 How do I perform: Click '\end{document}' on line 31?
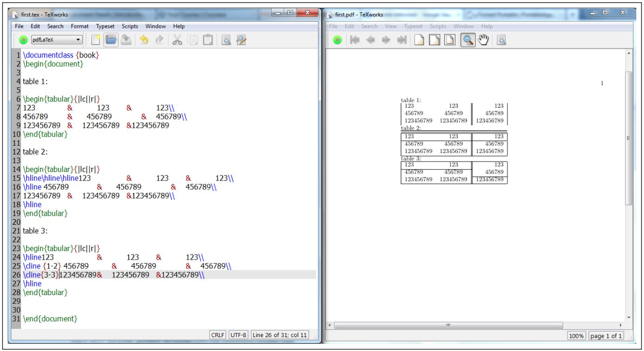pos(50,319)
